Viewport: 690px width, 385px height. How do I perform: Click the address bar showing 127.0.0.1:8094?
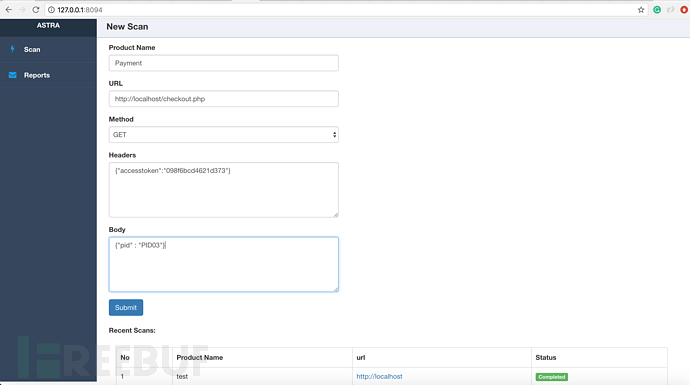(x=345, y=10)
